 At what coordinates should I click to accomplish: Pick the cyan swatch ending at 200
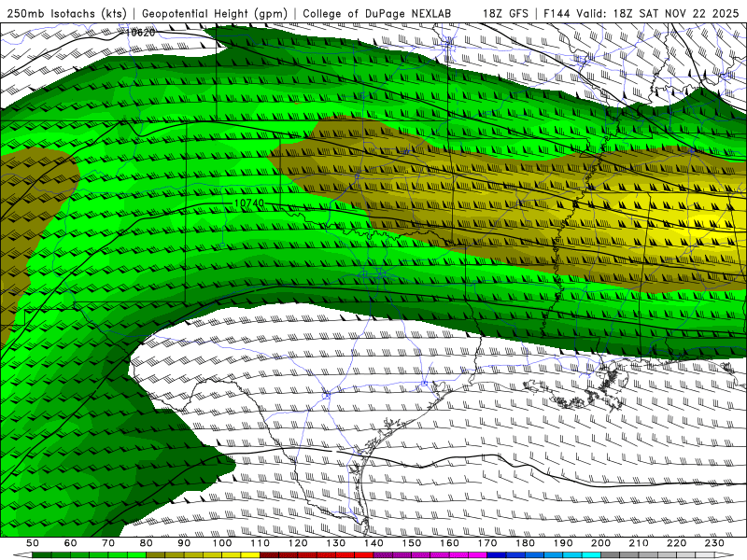(x=592, y=555)
